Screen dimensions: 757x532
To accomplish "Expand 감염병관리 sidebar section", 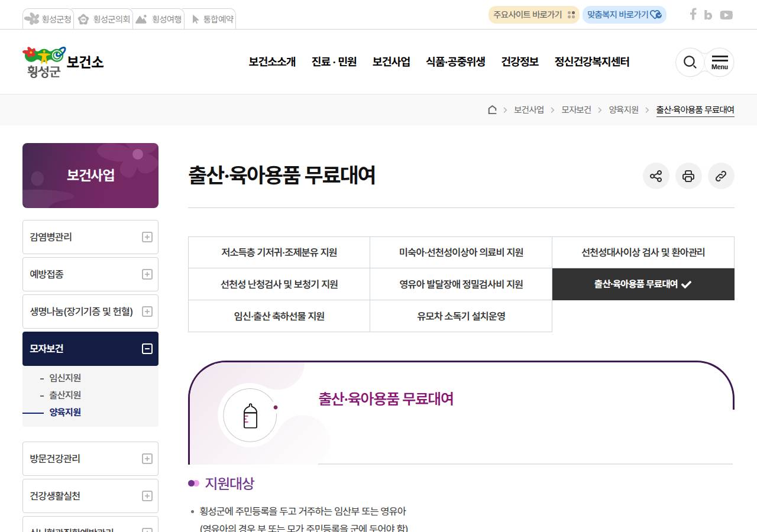I will (90, 237).
